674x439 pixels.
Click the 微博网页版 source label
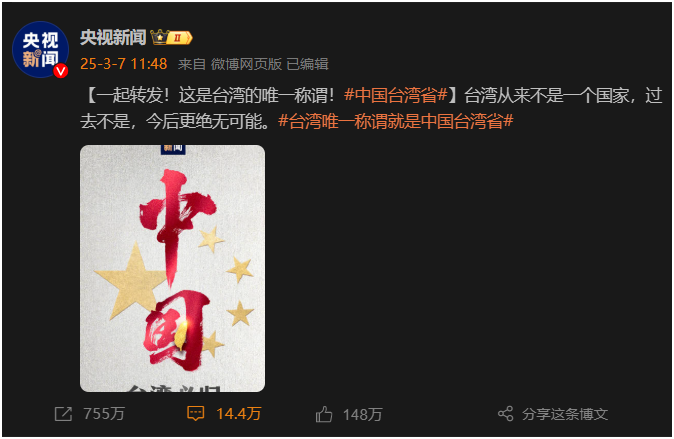click(246, 64)
